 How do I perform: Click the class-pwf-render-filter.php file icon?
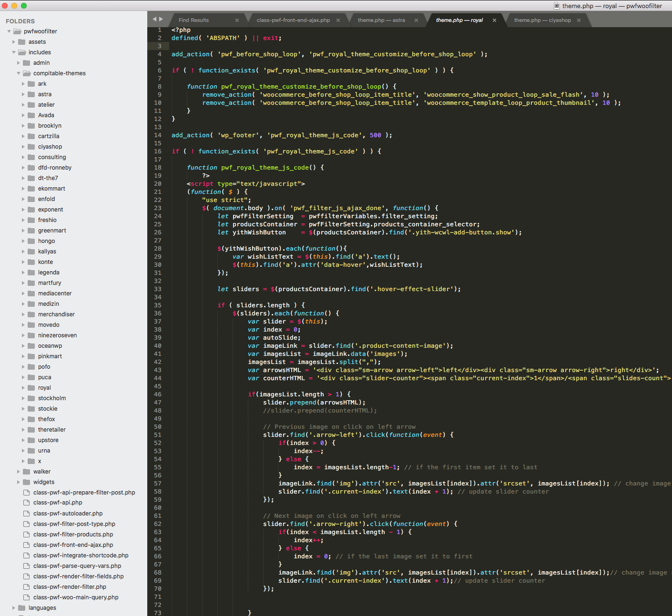[x=27, y=587]
